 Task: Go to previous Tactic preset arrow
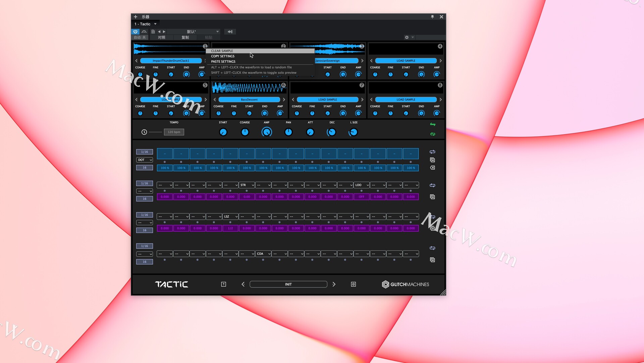point(243,284)
